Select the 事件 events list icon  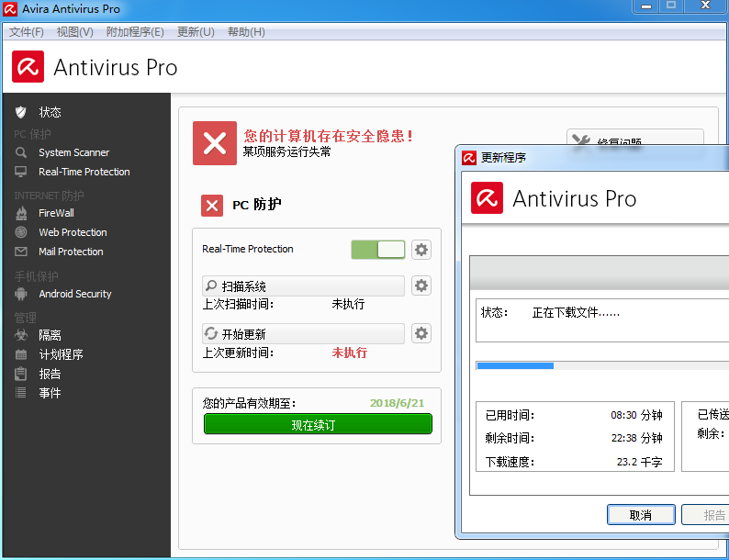point(21,393)
